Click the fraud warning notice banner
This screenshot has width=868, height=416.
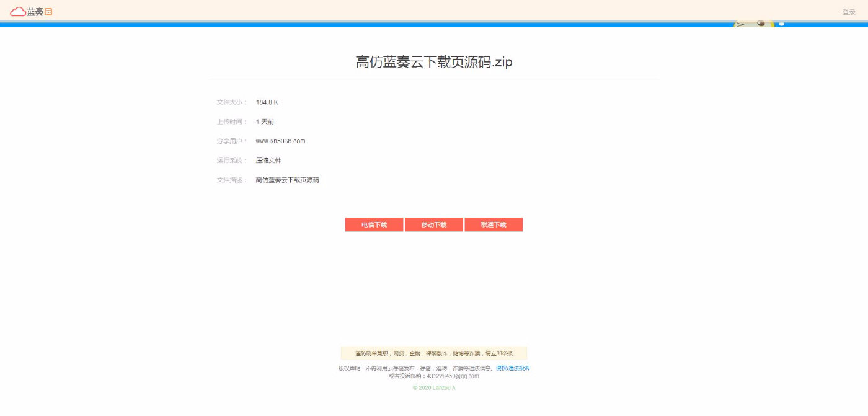coord(434,353)
